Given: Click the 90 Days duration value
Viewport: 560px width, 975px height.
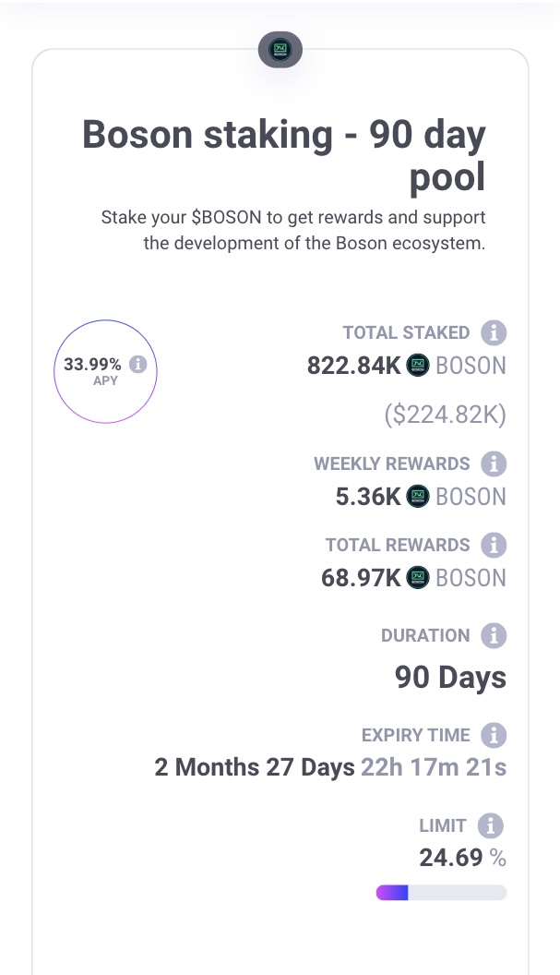Looking at the screenshot, I should tap(450, 678).
